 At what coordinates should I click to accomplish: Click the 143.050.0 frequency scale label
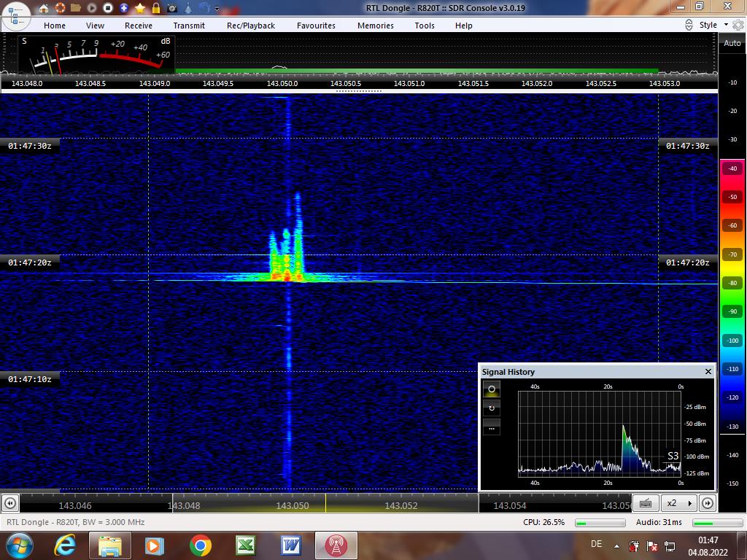[282, 83]
